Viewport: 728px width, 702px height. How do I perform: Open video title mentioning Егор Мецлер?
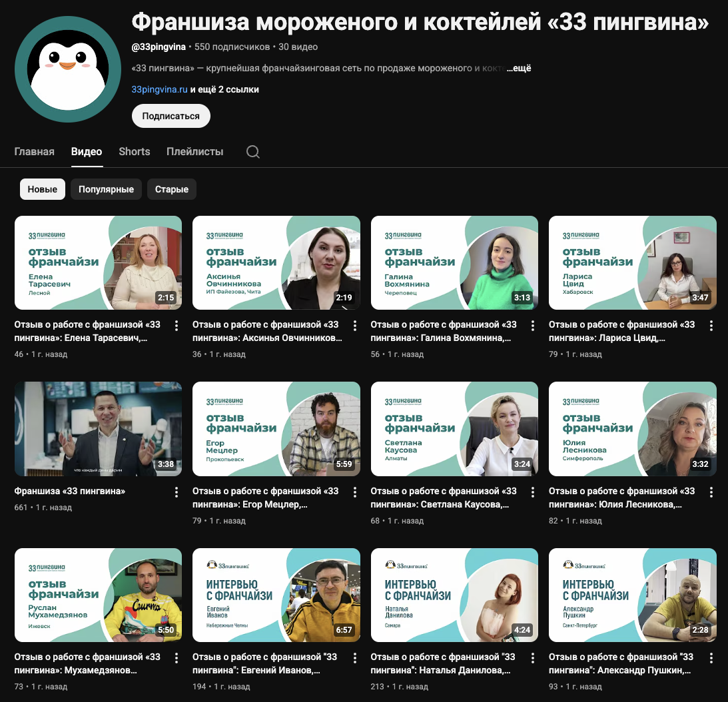click(x=266, y=498)
